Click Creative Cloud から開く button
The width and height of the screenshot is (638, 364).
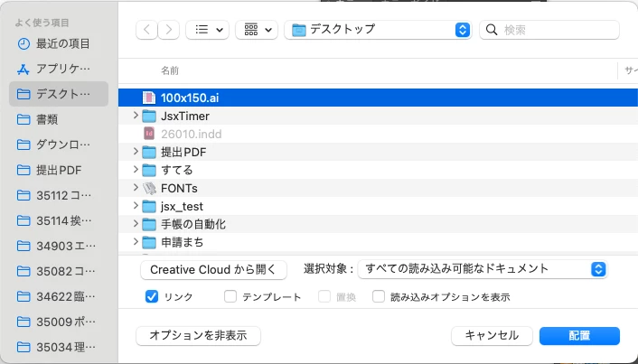pyautogui.click(x=213, y=270)
